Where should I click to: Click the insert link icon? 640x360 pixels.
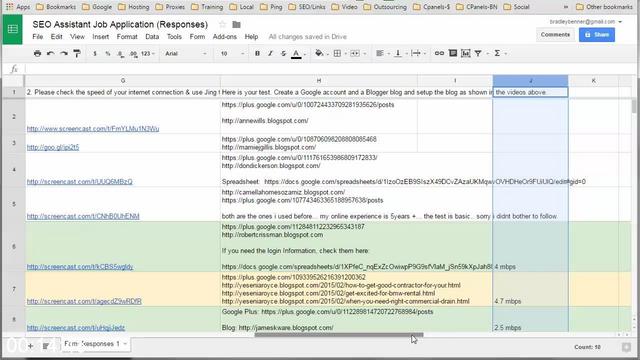439,53
